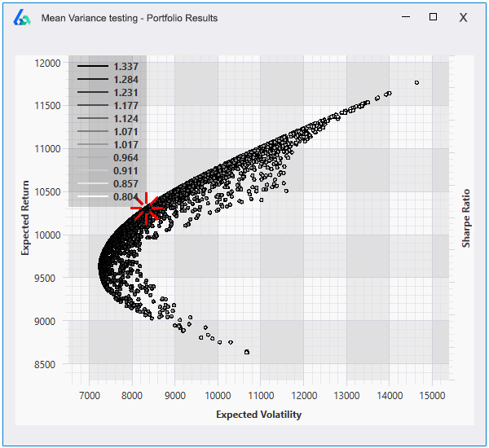Select legend entry 1.231
The width and height of the screenshot is (489, 448).
click(108, 93)
